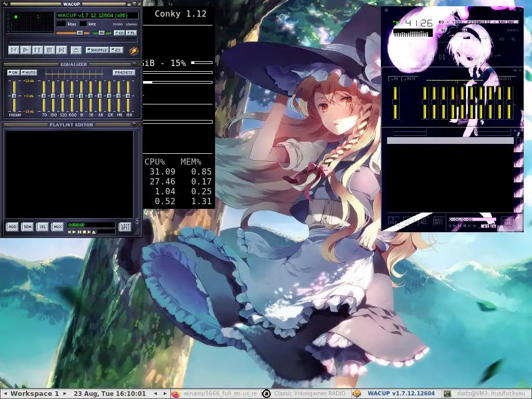The height and width of the screenshot is (399, 532).
Task: Open WACUP v1.7.12.12604 taskbar item
Action: [395, 394]
